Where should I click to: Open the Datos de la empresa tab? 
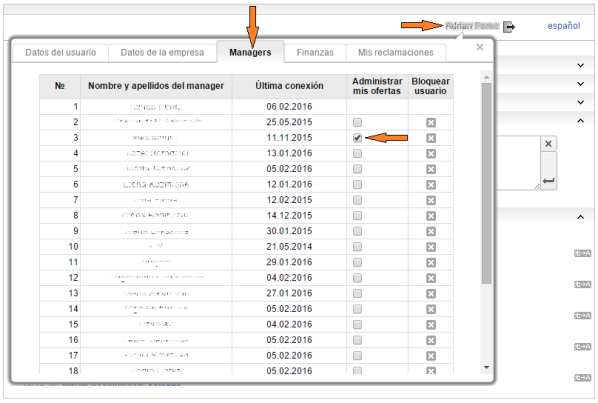tap(162, 53)
